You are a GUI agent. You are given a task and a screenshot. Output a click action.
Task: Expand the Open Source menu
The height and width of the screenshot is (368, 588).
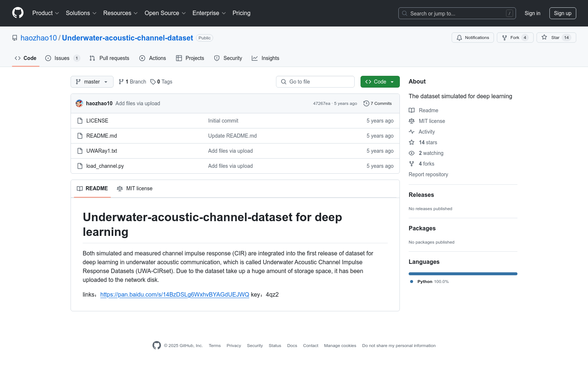point(165,13)
